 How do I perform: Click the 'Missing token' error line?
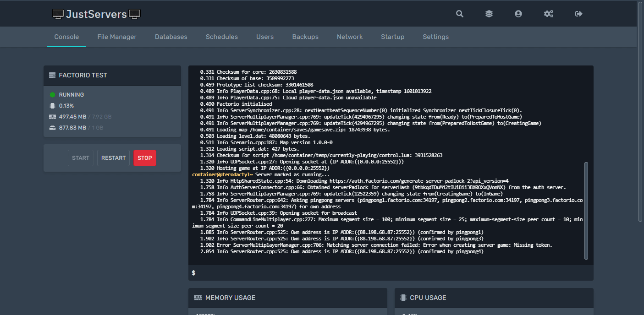pyautogui.click(x=376, y=245)
